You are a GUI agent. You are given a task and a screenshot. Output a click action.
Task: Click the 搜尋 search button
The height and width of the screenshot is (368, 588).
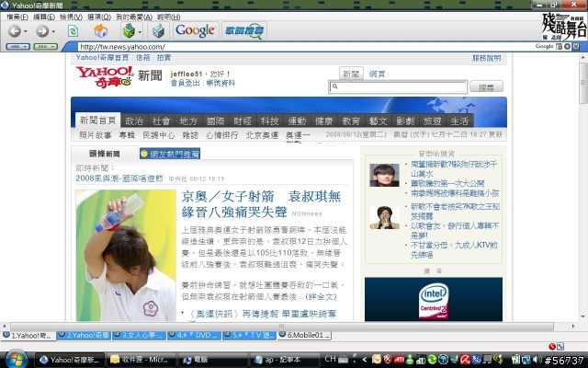486,86
